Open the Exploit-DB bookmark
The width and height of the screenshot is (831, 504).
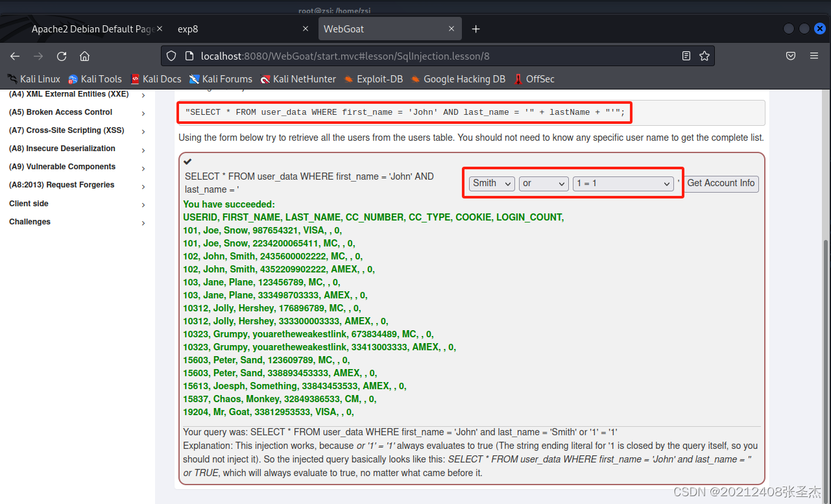point(374,79)
